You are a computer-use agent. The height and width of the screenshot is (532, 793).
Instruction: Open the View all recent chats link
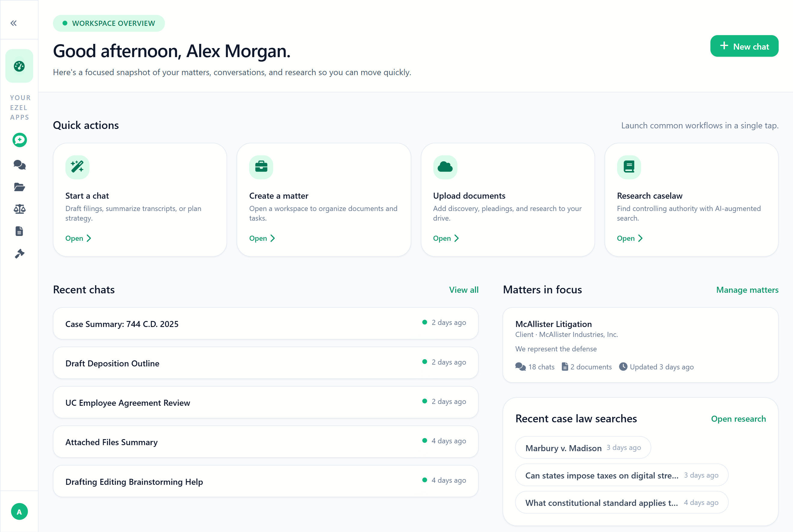464,290
